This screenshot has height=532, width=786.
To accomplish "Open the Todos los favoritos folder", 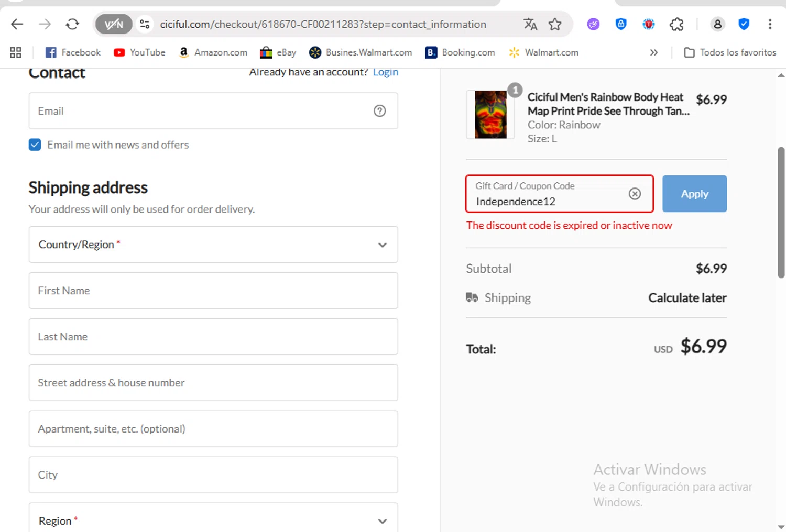I will (x=730, y=52).
